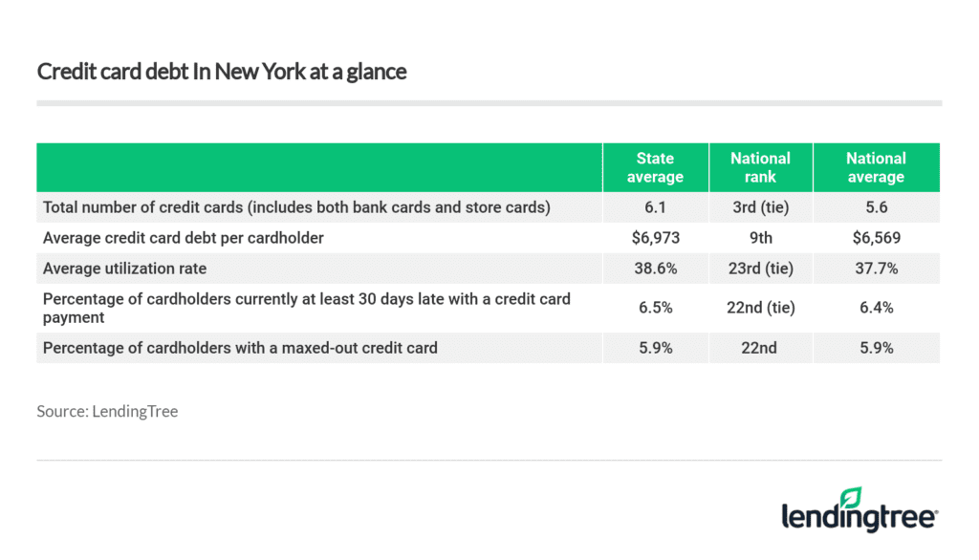This screenshot has width=979, height=560.
Task: Click the Source: LendingTree attribution
Action: pyautogui.click(x=107, y=411)
